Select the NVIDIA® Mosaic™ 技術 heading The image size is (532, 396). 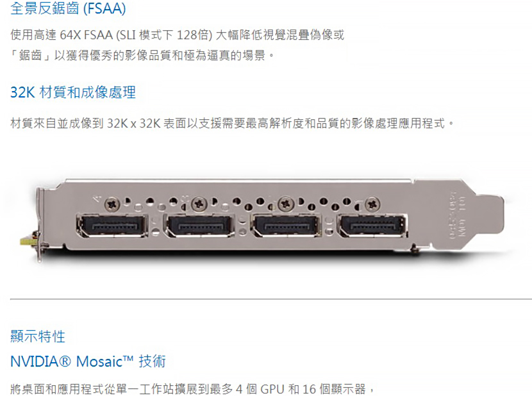click(x=88, y=361)
